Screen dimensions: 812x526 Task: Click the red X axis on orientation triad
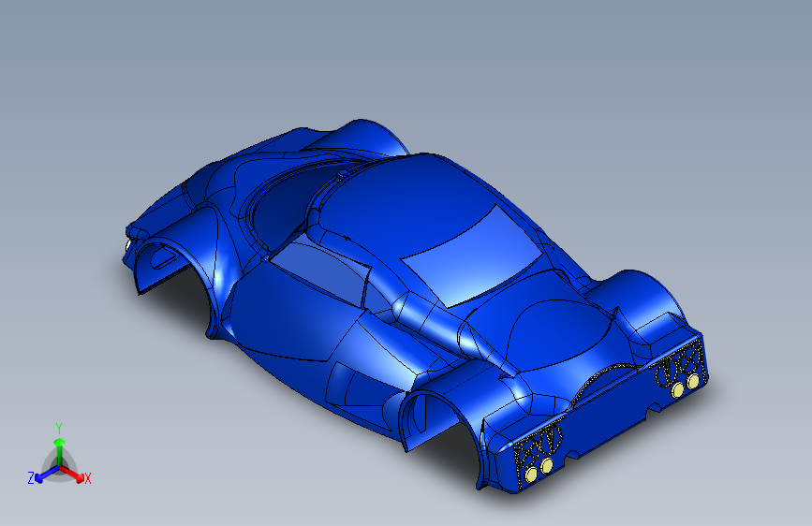pos(74,474)
